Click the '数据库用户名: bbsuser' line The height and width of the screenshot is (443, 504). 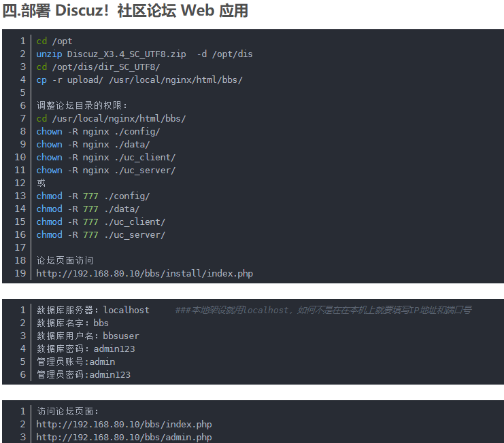(88, 336)
